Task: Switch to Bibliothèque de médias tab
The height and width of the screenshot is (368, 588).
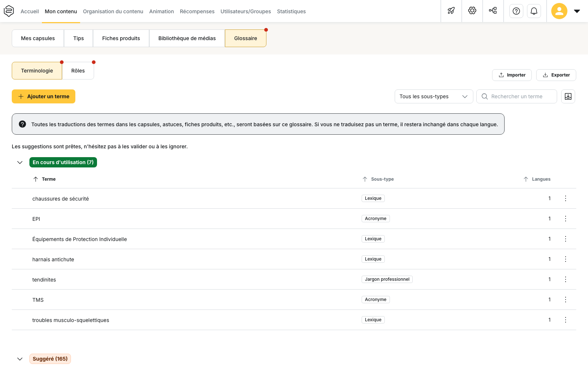Action: 187,38
